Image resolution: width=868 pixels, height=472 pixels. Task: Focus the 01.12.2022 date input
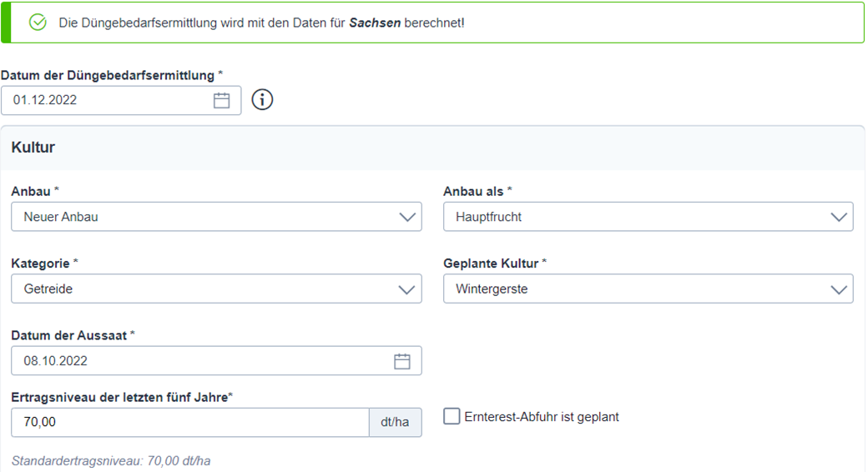pyautogui.click(x=121, y=100)
